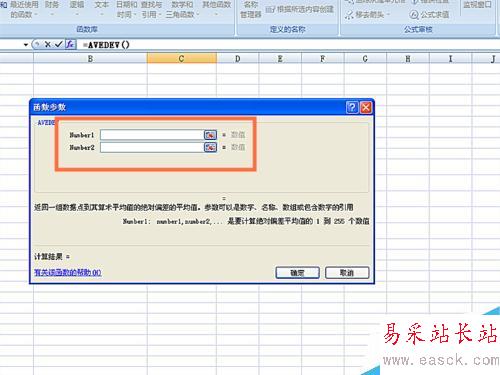
Task: Click Remove Arrows button in ribbon
Action: 367,15
